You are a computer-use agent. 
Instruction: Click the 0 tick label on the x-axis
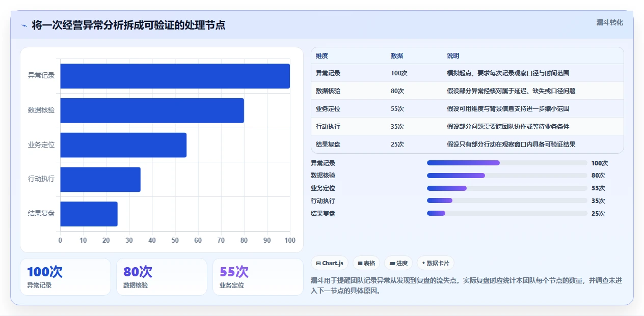pyautogui.click(x=60, y=240)
